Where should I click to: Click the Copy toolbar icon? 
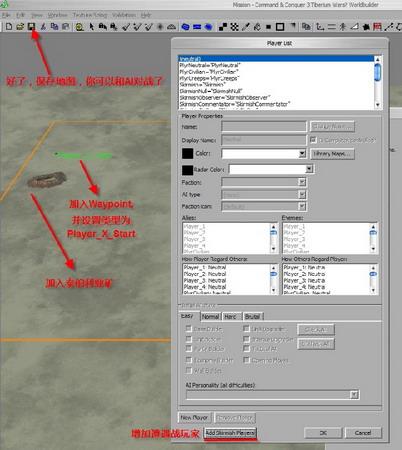(54, 26)
